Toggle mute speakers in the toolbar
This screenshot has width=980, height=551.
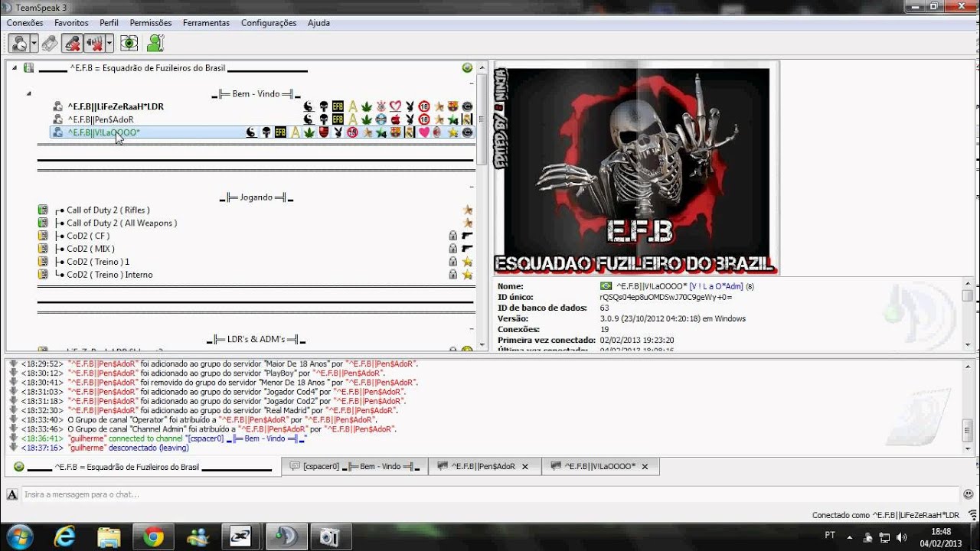click(x=95, y=43)
